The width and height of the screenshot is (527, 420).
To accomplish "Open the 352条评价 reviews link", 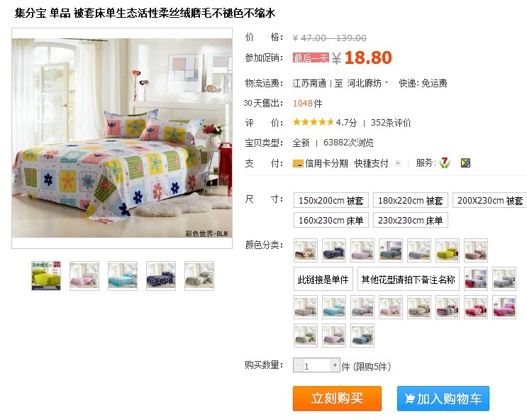I will tap(391, 123).
